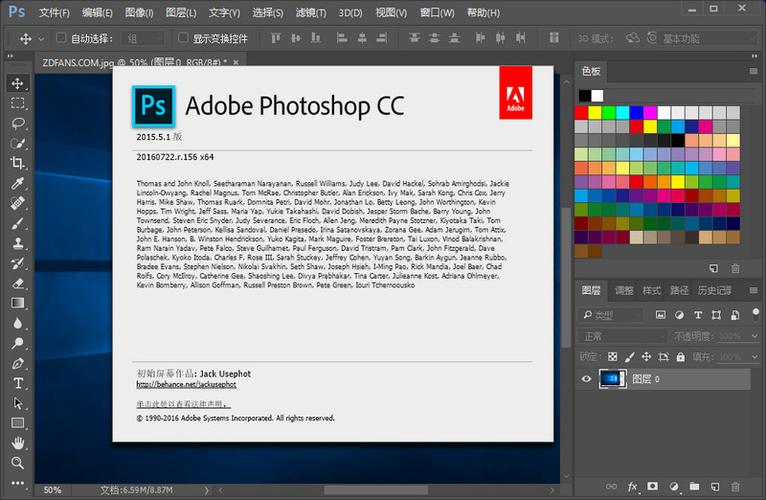Select the Pen tool
The width and height of the screenshot is (766, 500).
pos(18,364)
